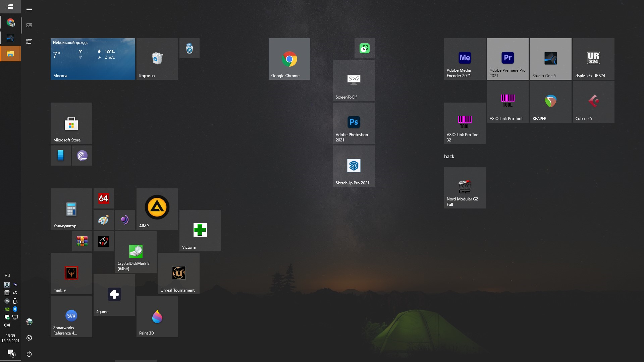Launch the AIDA64 red tile
The image size is (644, 362).
point(103,198)
